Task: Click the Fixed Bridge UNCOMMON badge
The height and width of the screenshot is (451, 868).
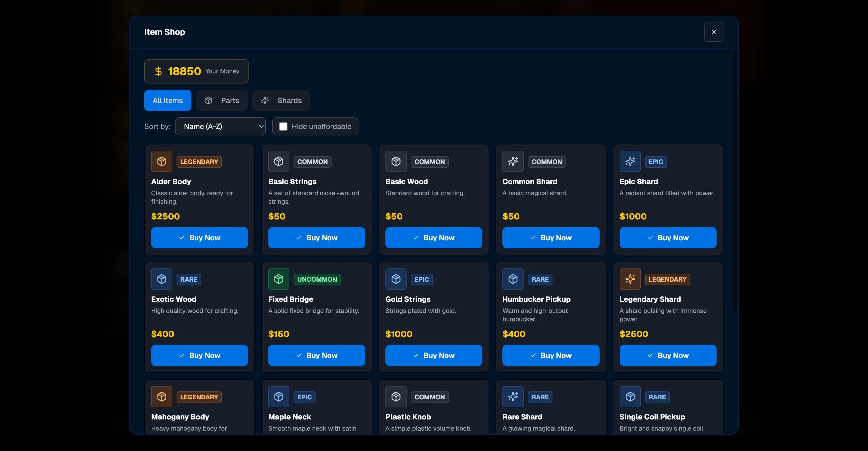Action: [317, 279]
